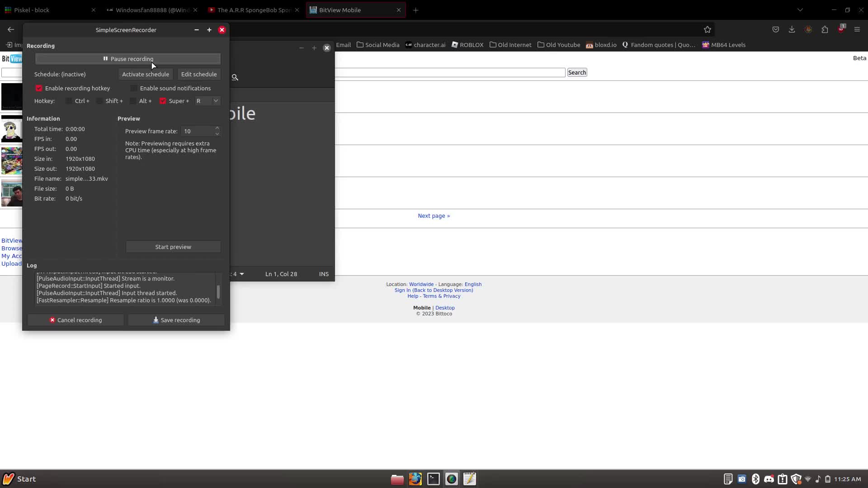
Task: Open the Edit schedule dialog
Action: pos(199,74)
